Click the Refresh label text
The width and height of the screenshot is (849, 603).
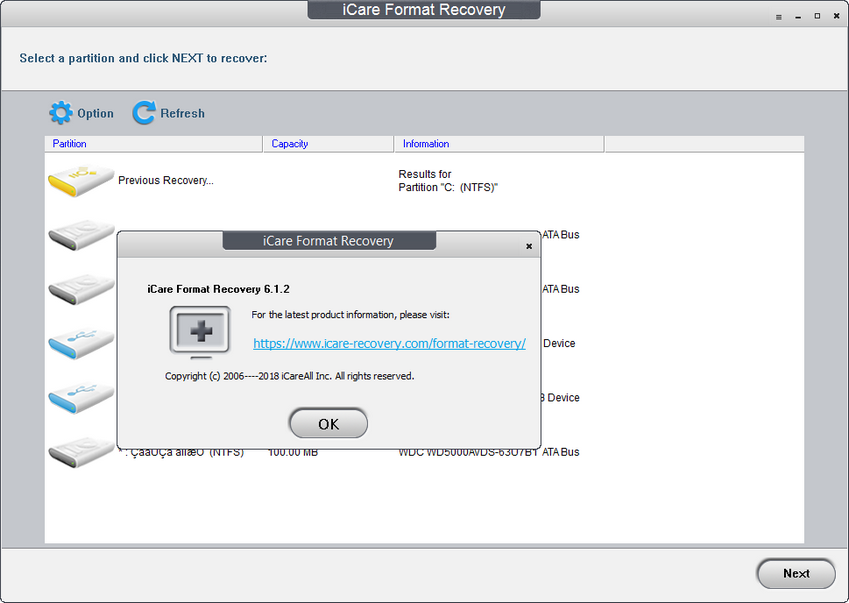pyautogui.click(x=182, y=113)
